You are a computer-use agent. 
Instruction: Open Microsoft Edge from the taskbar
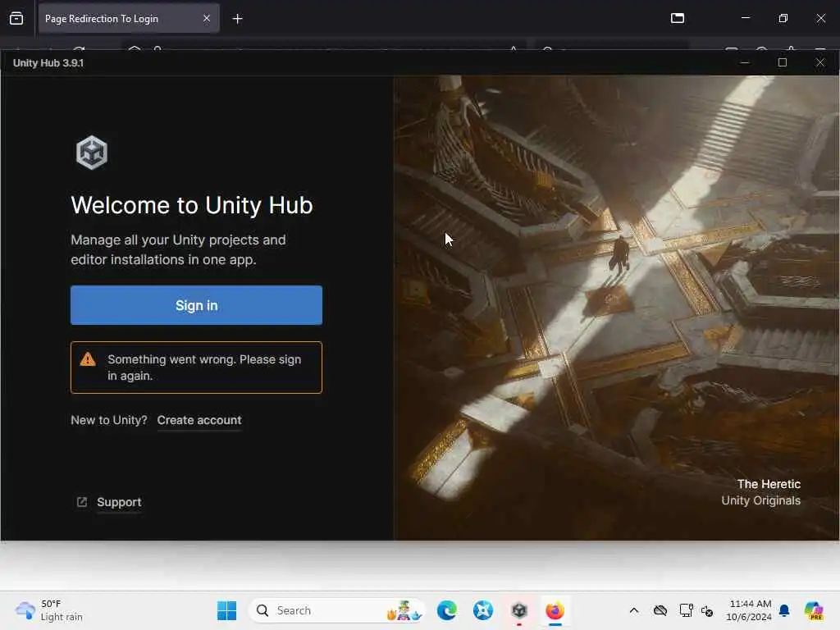[x=447, y=610]
